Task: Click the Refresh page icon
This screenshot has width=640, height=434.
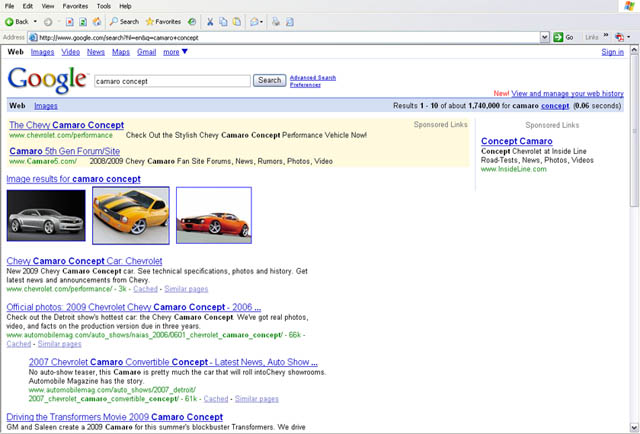Action: tap(82, 21)
